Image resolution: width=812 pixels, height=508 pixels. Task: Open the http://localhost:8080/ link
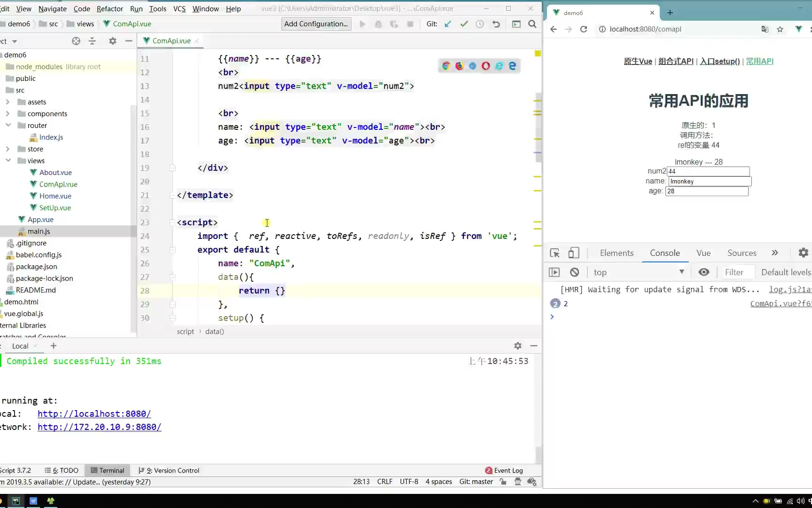click(x=94, y=414)
